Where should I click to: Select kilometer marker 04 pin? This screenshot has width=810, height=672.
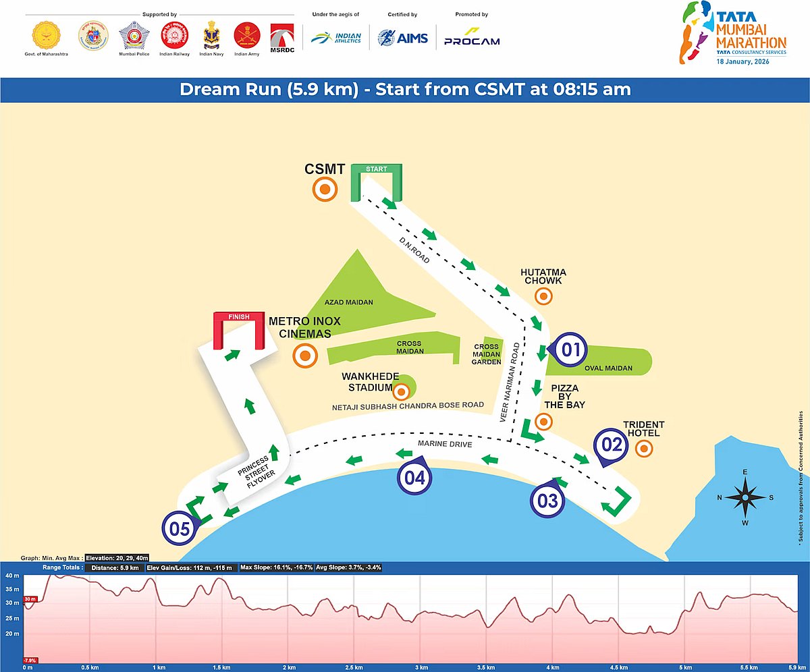414,477
